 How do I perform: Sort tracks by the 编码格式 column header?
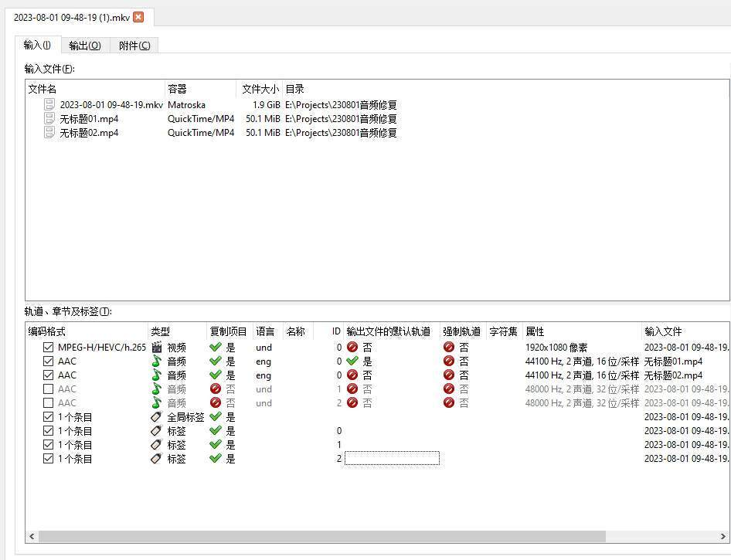(87, 331)
